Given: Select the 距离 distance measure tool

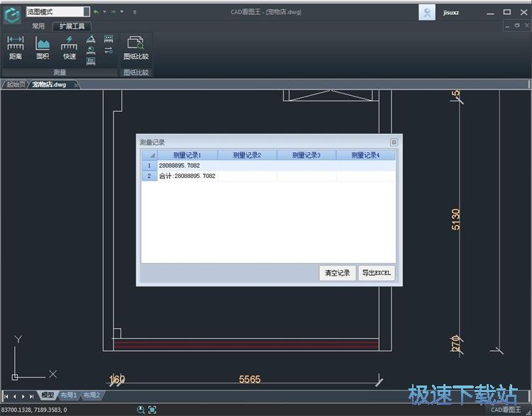Looking at the screenshot, I should coord(16,47).
